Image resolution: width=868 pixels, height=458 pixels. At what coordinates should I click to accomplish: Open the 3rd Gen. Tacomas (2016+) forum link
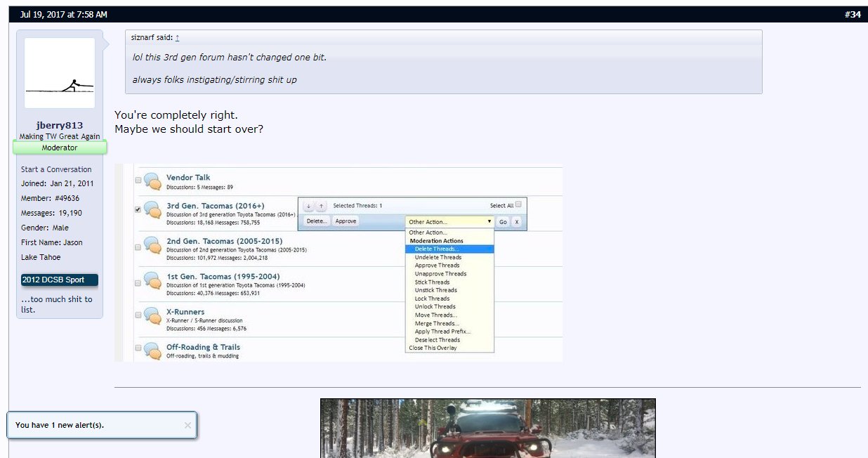[216, 206]
